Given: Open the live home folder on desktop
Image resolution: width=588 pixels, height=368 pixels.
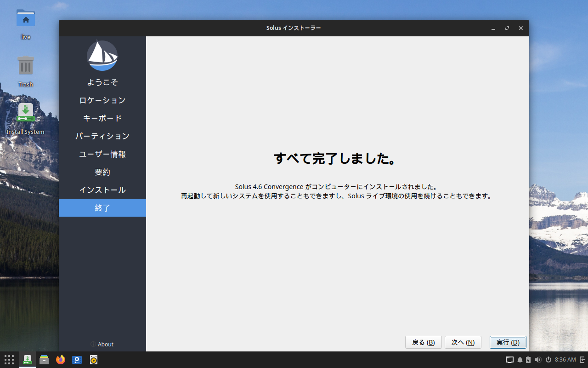Looking at the screenshot, I should coord(26,24).
